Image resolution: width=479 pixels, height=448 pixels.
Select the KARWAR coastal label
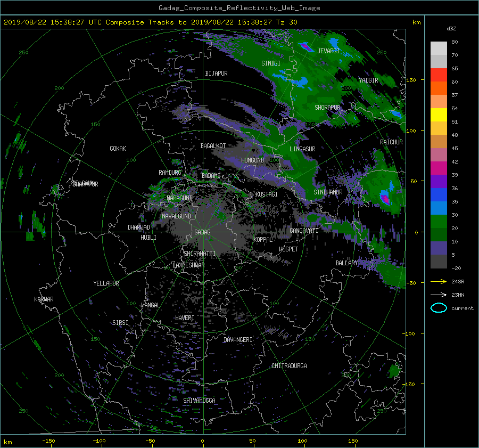tap(44, 299)
